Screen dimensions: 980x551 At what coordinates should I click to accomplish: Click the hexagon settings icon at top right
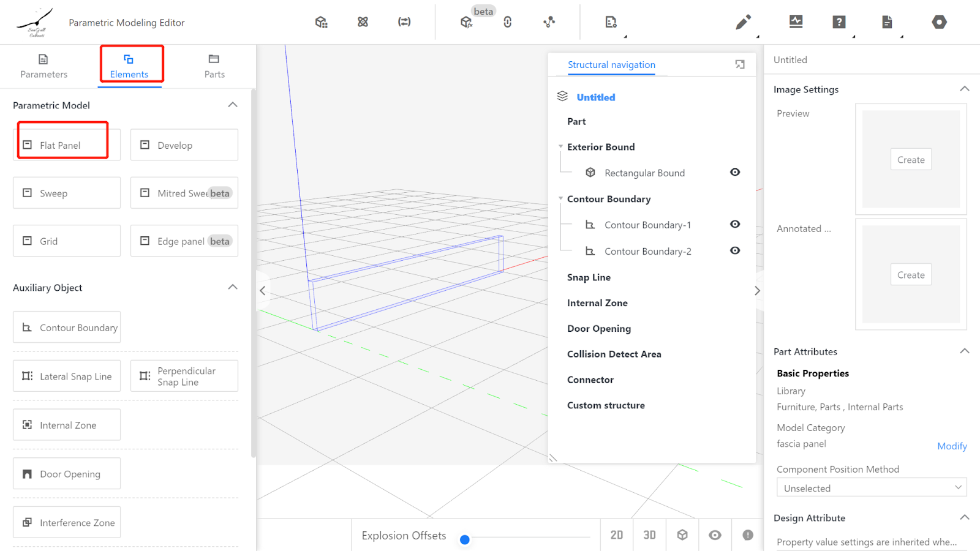point(939,22)
